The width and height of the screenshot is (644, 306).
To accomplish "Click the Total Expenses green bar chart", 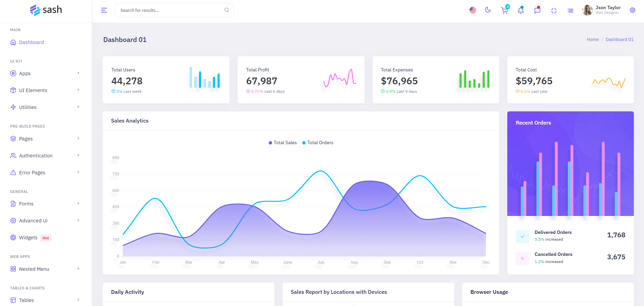I will point(474,79).
